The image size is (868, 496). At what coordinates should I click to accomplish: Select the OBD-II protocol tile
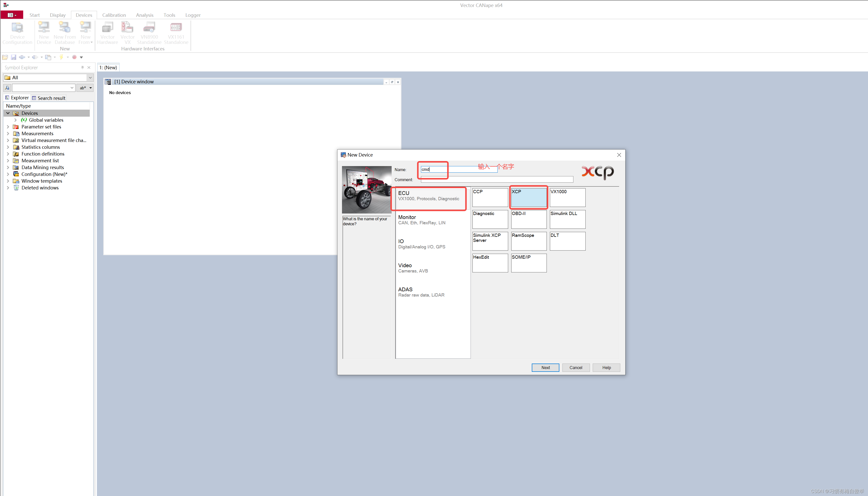click(529, 219)
